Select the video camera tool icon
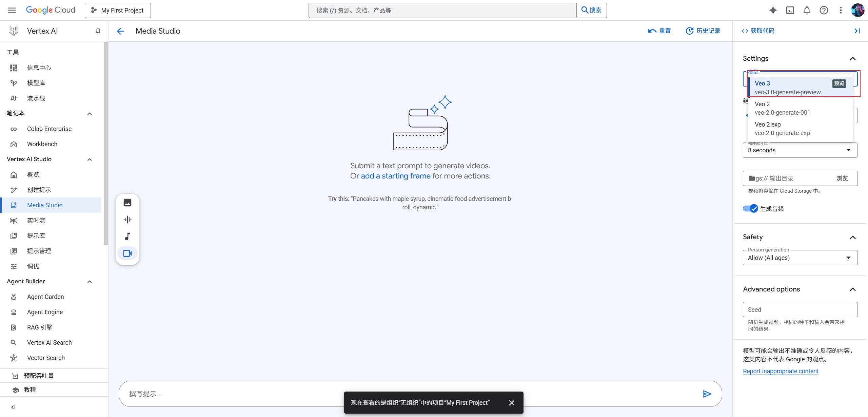Image resolution: width=868 pixels, height=417 pixels. pos(127,253)
